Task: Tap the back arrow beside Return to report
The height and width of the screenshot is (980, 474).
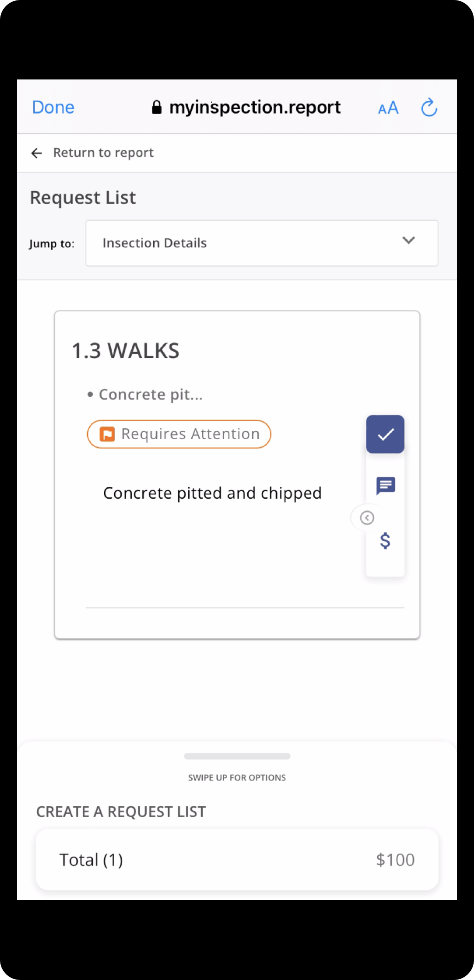Action: pyautogui.click(x=37, y=153)
